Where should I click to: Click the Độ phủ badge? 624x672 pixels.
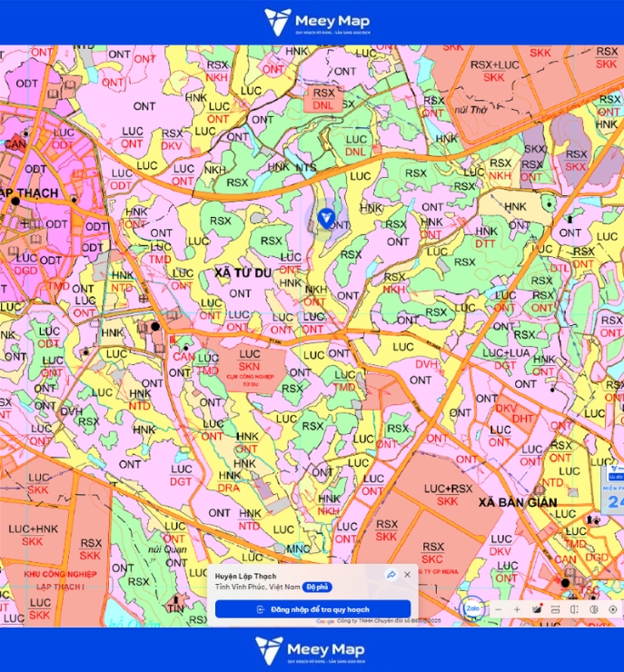[x=317, y=588]
